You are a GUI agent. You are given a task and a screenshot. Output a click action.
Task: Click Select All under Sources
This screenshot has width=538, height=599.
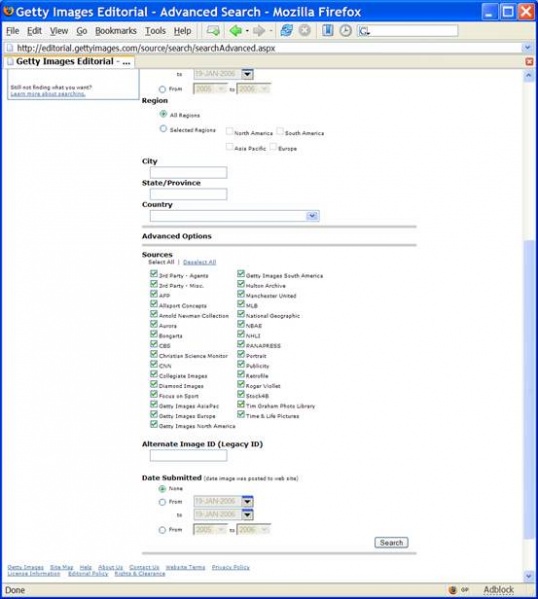pyautogui.click(x=161, y=262)
